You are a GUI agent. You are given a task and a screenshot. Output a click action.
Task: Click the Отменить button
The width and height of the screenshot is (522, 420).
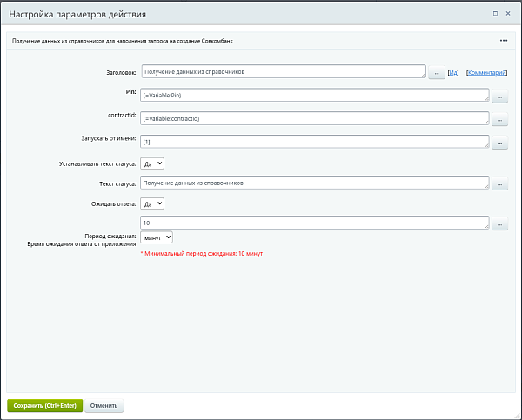coord(104,406)
